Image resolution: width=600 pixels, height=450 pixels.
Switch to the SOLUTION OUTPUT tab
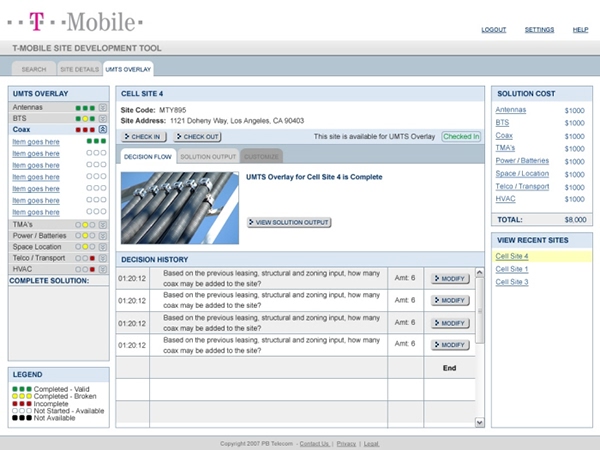coord(208,157)
